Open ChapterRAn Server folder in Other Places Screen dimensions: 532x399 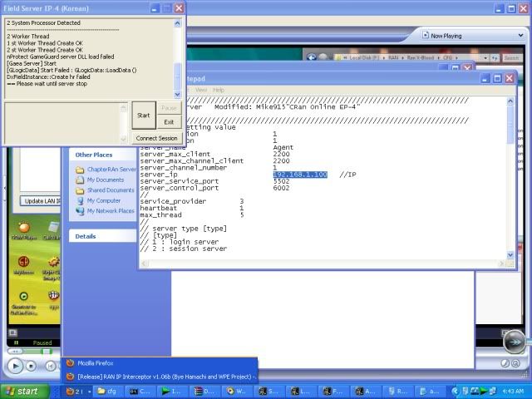pyautogui.click(x=111, y=170)
